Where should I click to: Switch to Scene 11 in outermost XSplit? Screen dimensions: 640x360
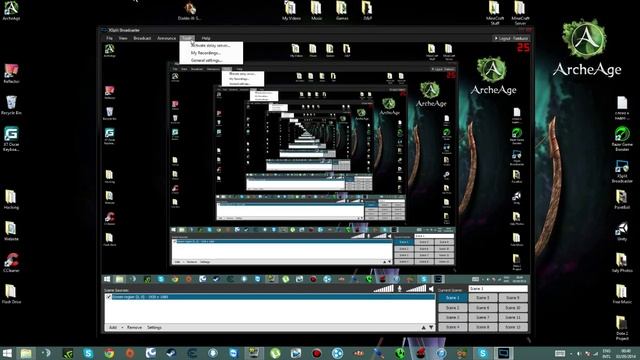pyautogui.click(x=513, y=317)
